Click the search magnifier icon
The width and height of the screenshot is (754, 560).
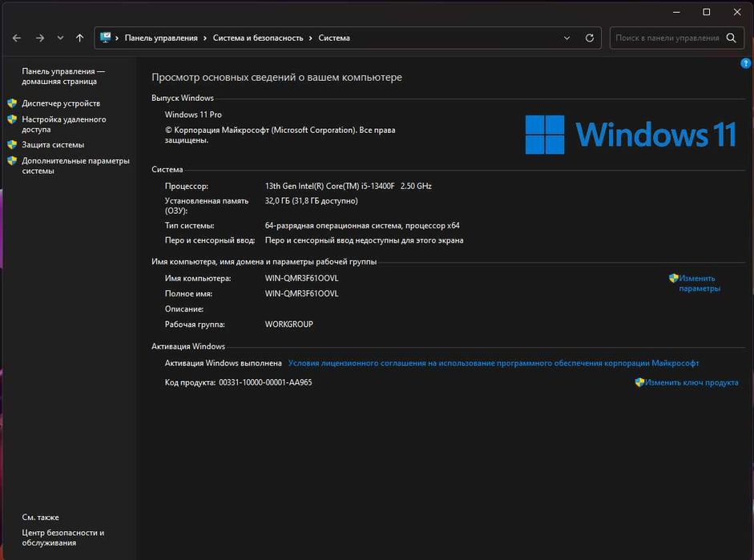(x=731, y=38)
